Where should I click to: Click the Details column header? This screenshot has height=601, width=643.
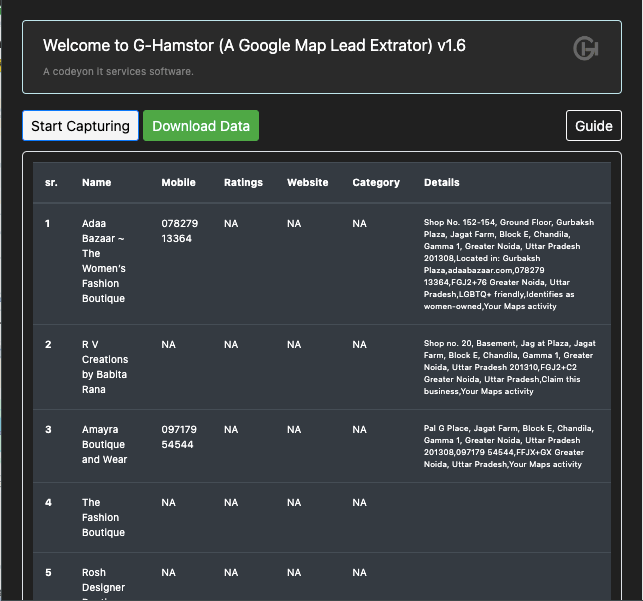441,183
